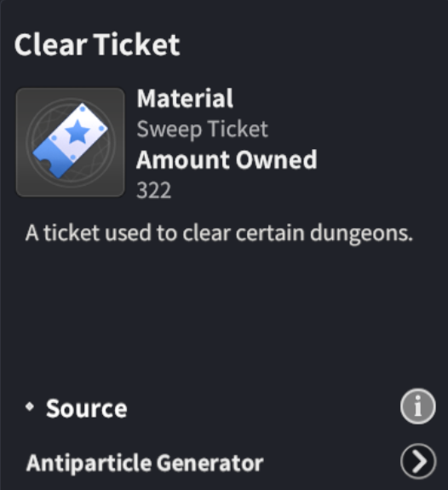The image size is (448, 490).
Task: Click the empty area below description
Action: pyautogui.click(x=224, y=315)
